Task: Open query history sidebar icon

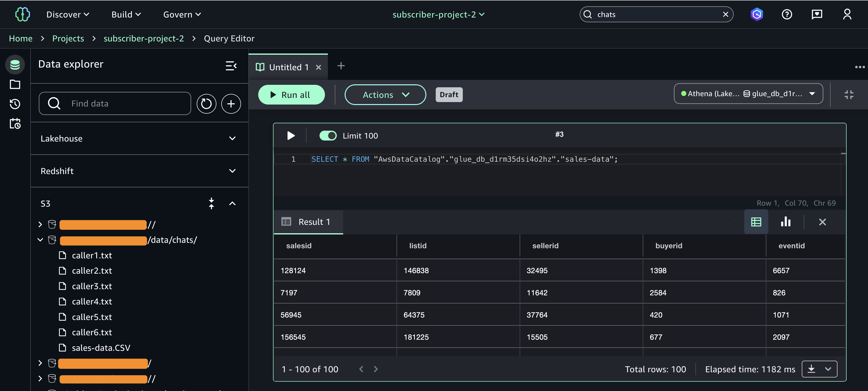Action: click(x=15, y=104)
